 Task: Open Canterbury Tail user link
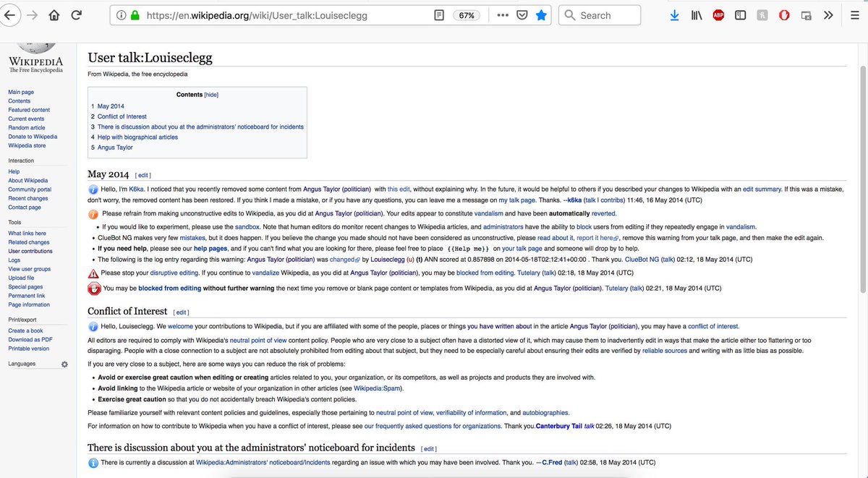[x=560, y=426]
